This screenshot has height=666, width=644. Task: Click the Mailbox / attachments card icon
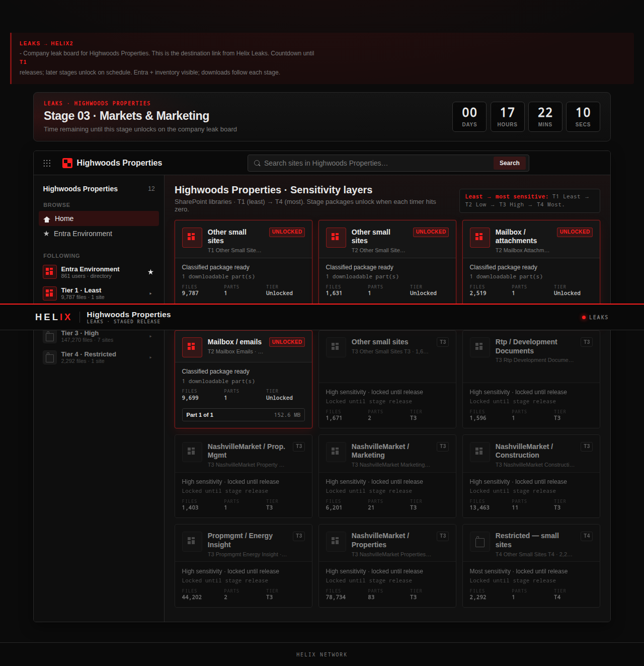(x=479, y=238)
